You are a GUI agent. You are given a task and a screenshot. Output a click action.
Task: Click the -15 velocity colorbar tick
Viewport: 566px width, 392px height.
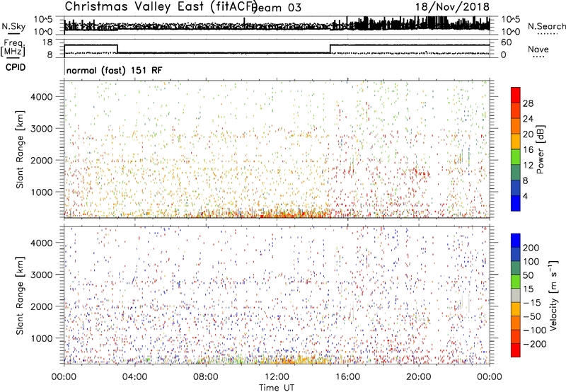(x=532, y=303)
